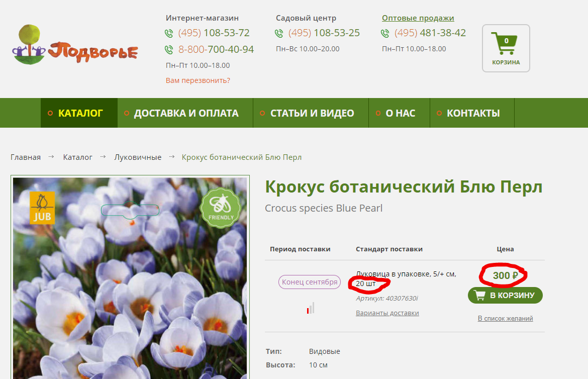The width and height of the screenshot is (588, 379).
Task: Open Варианты доставки details
Action: tap(387, 313)
